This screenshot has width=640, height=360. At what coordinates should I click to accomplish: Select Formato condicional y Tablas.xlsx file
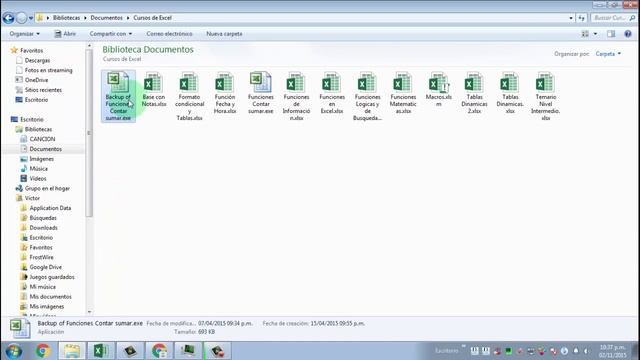pyautogui.click(x=189, y=96)
